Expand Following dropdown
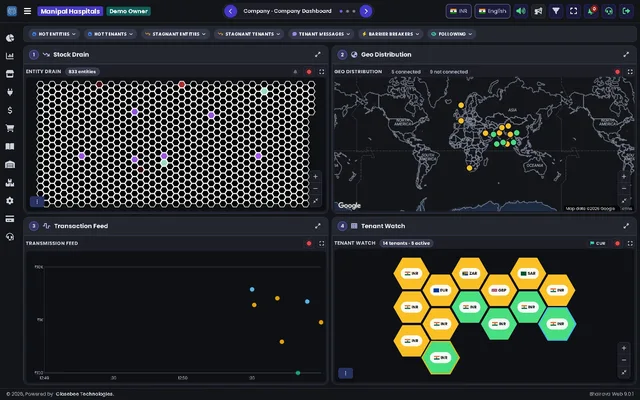640x400 pixels. coord(452,34)
